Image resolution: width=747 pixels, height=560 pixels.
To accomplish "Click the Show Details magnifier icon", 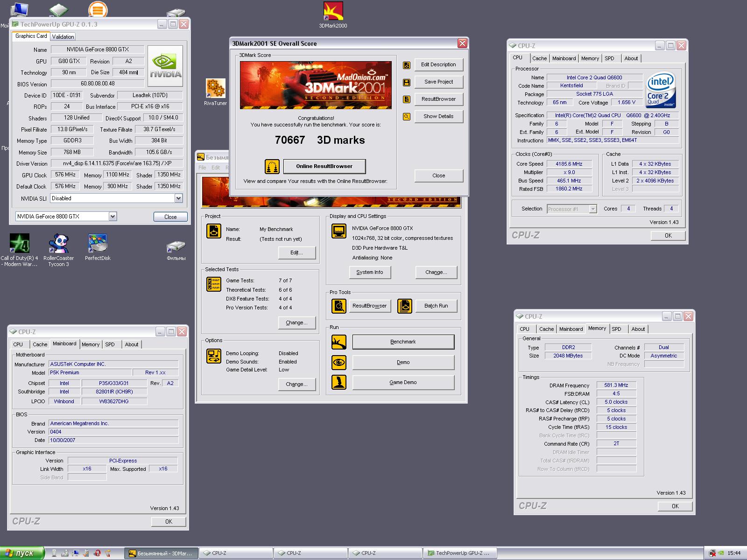I will pos(407,117).
